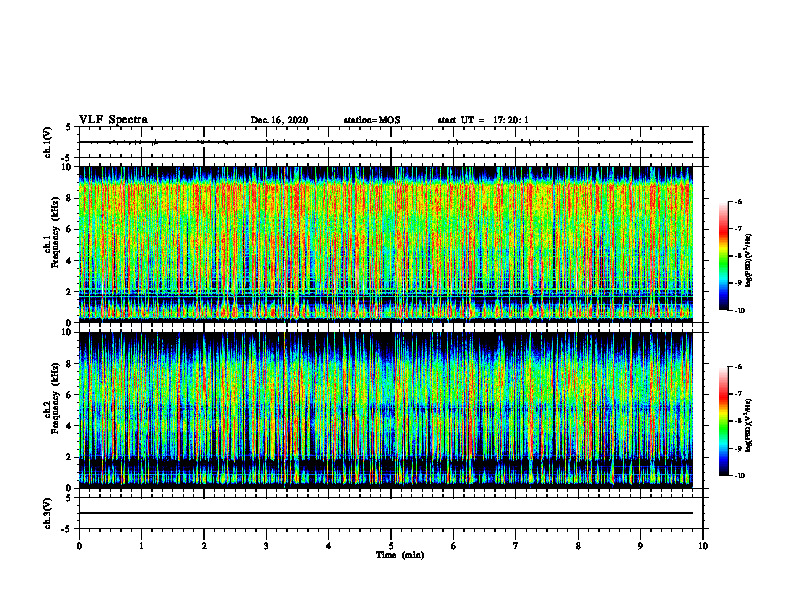Click the "5" tick on ch.3(V) axis
The width and height of the screenshot is (792, 612).
tap(69, 498)
